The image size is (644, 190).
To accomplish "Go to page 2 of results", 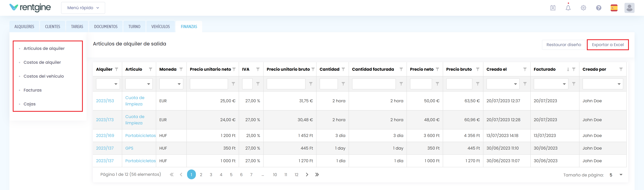I will point(201,175).
